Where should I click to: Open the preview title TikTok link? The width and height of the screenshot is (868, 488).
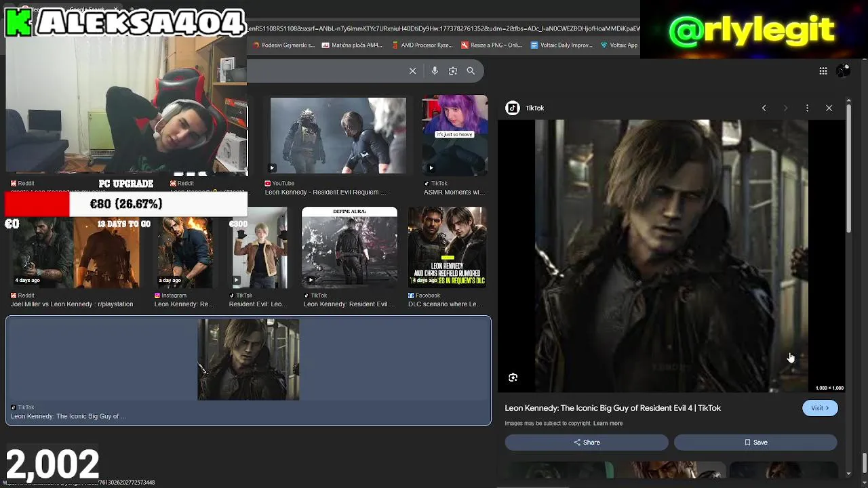612,408
